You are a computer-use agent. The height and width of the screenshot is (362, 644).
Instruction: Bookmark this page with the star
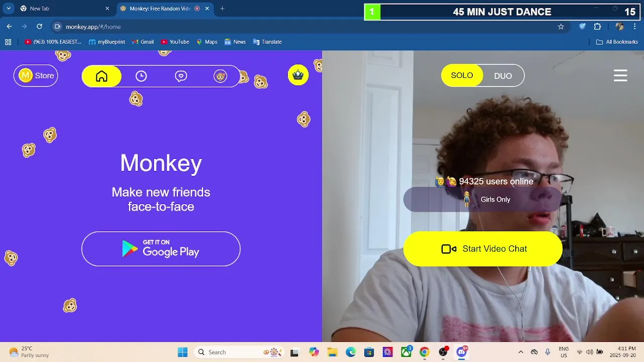tap(561, 27)
